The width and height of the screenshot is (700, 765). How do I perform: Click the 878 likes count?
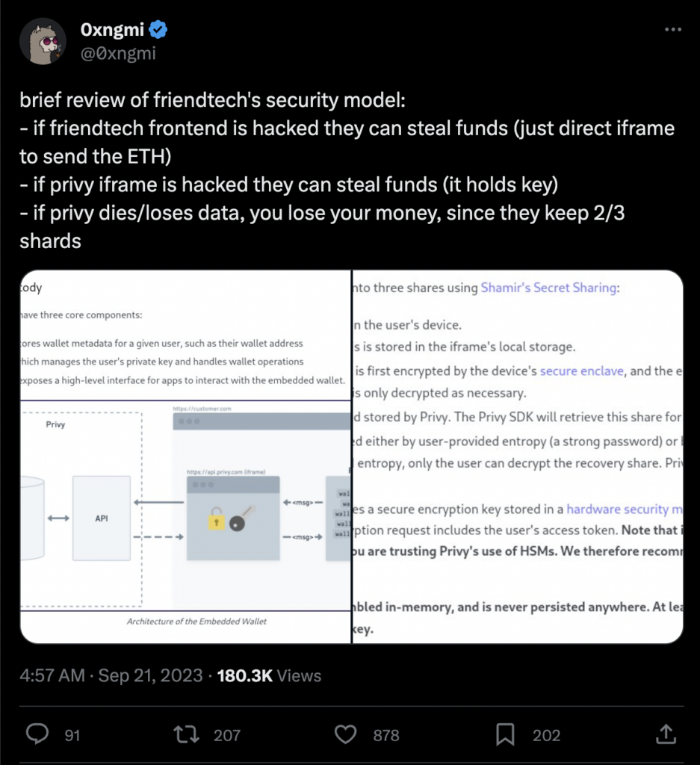point(385,735)
